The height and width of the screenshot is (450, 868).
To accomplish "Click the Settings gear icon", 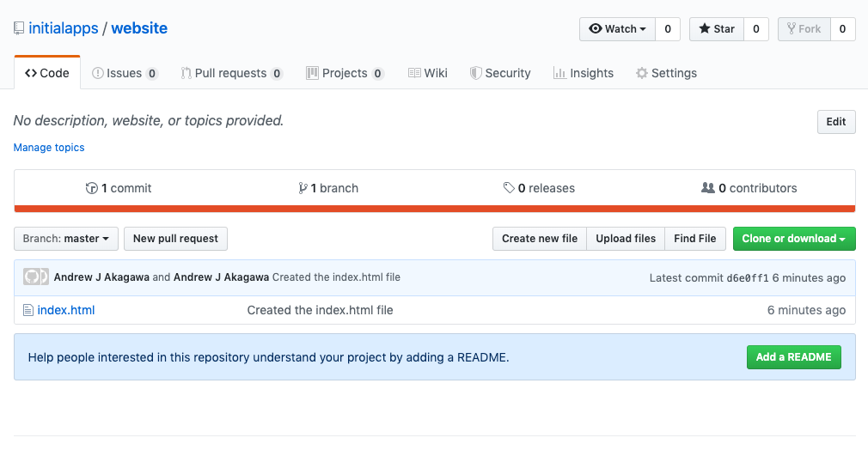I will [x=642, y=73].
